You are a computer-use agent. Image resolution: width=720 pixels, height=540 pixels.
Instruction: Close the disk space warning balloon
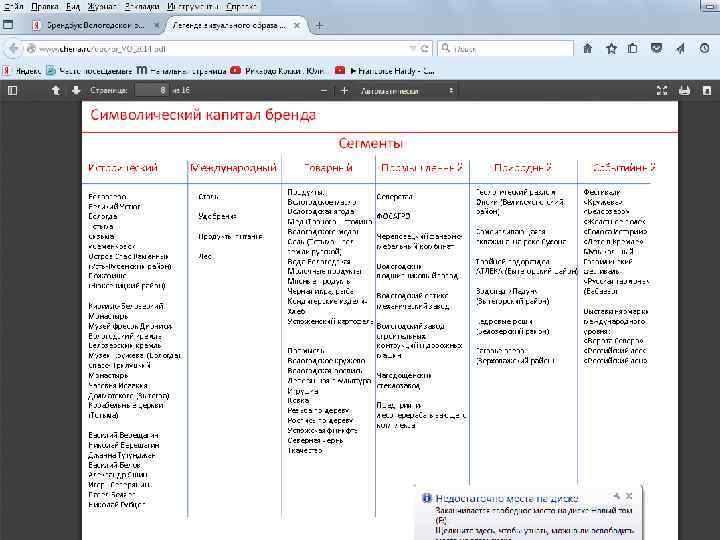629,496
